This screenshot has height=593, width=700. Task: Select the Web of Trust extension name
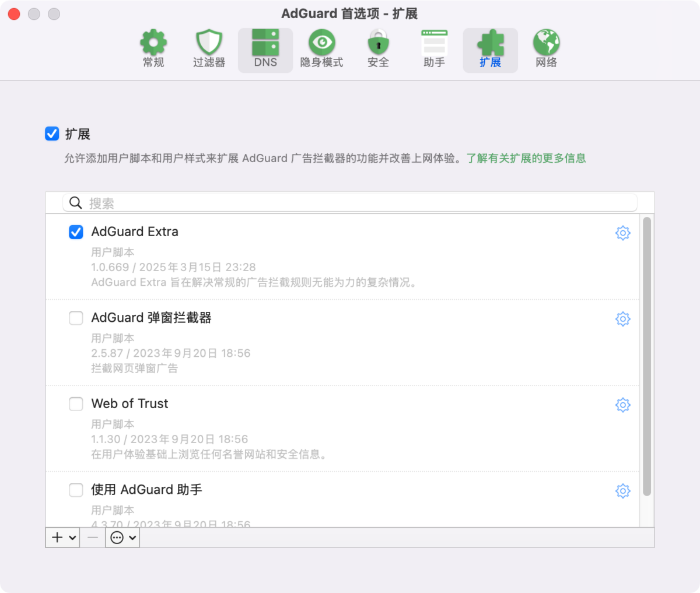(x=129, y=403)
